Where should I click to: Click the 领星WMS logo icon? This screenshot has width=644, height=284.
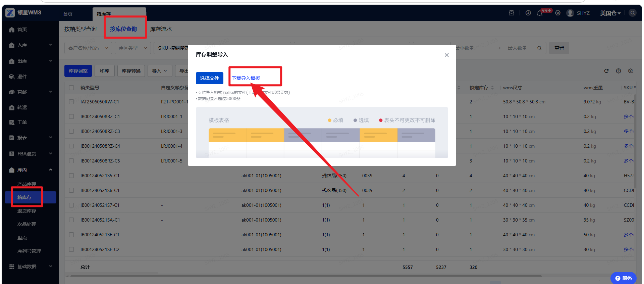pyautogui.click(x=10, y=13)
